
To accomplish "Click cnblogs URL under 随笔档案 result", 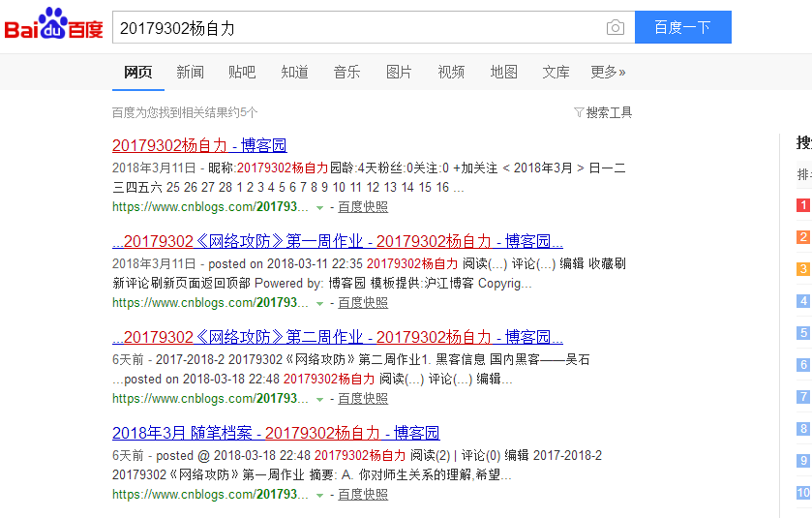I will point(210,495).
